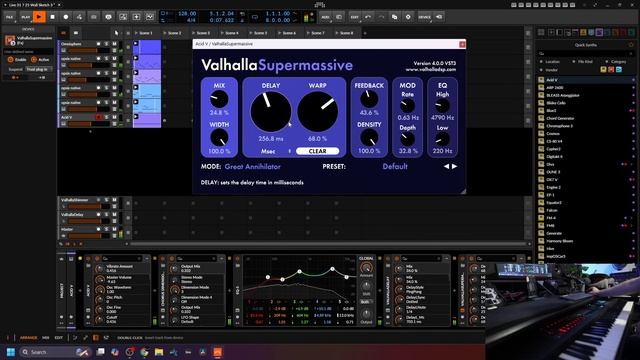Solo the ValhallaShimmer track

(x=107, y=200)
